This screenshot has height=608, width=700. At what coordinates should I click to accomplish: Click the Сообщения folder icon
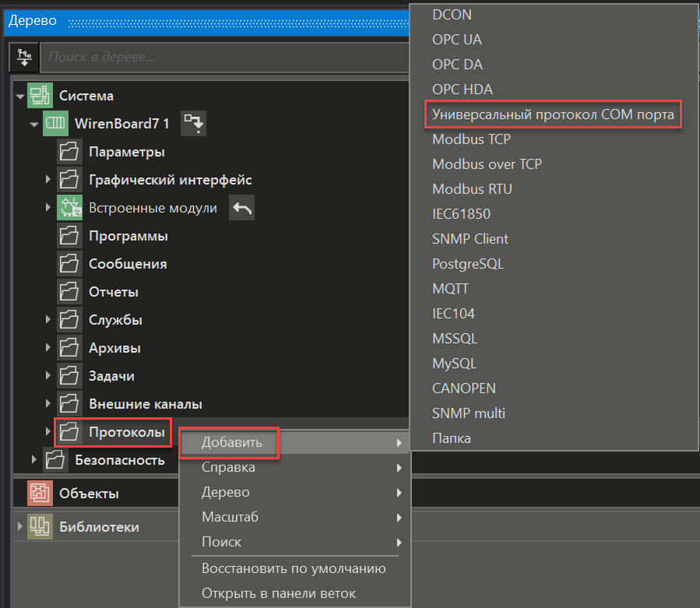click(69, 263)
